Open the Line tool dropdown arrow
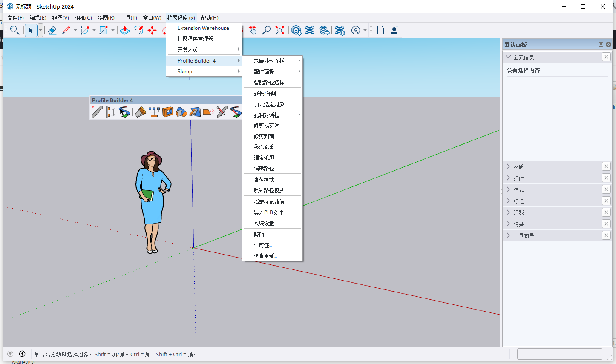616x364 pixels. point(75,30)
